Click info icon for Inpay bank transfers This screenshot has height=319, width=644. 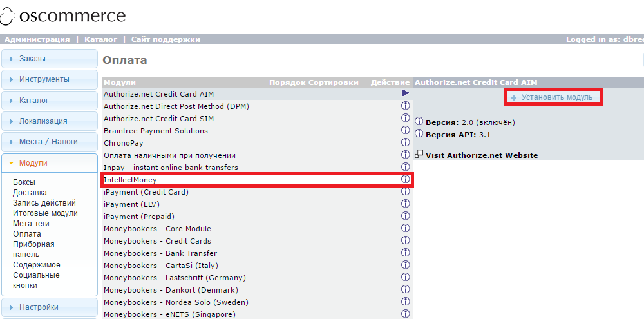(x=406, y=168)
